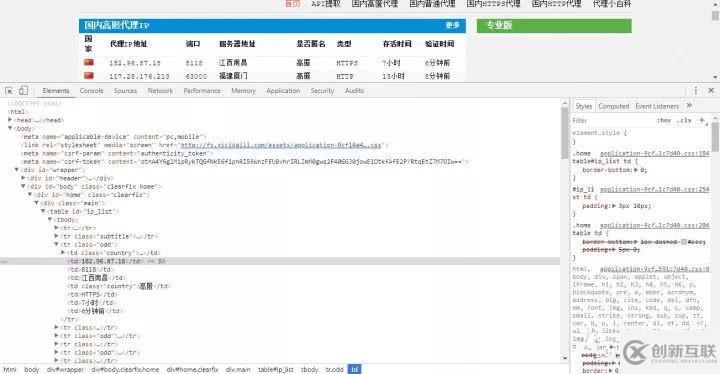Open 国内普通代理 in site navigation

pyautogui.click(x=432, y=3)
